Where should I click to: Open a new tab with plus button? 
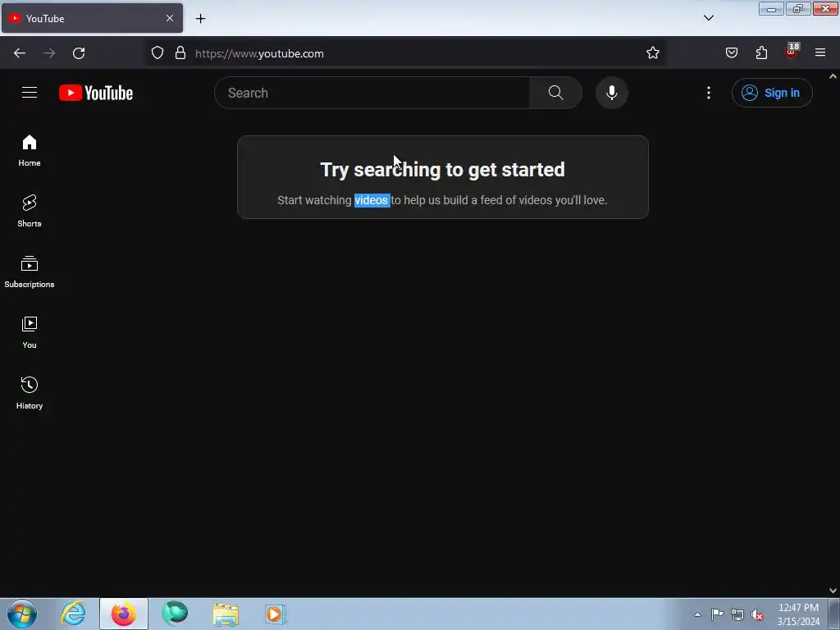[200, 19]
